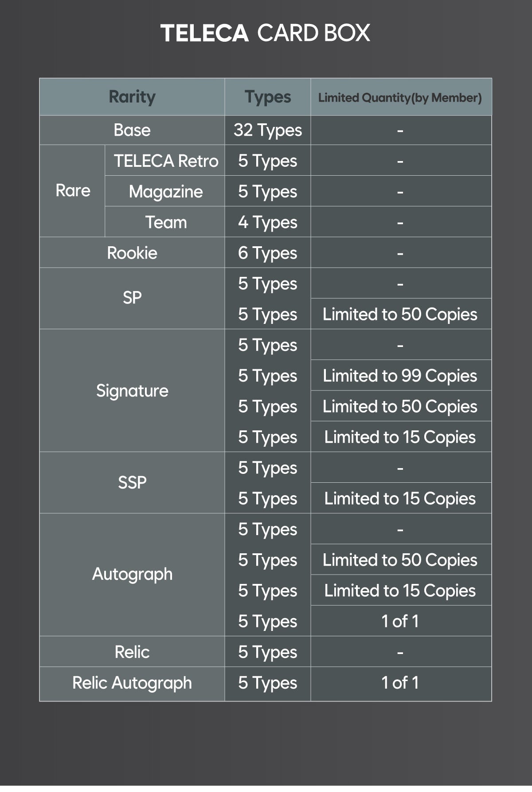Select the Types column header
Viewport: 532px width, 792px height.
[x=268, y=97]
